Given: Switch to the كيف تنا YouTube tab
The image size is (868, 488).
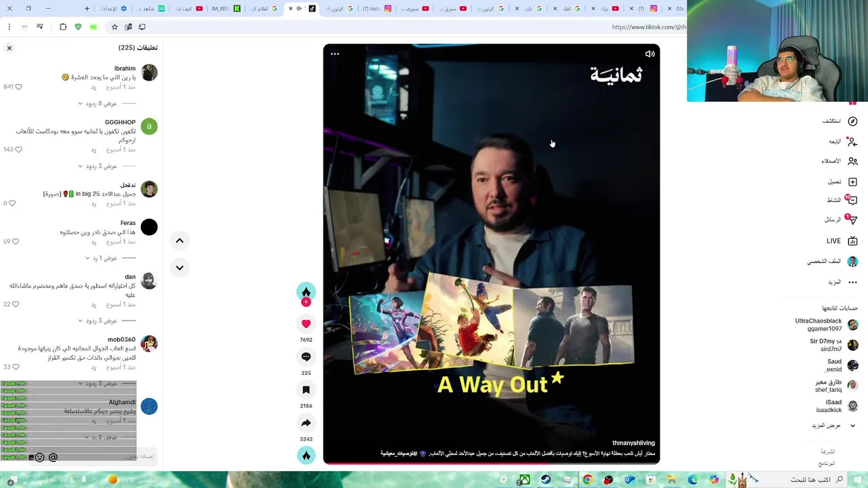Looking at the screenshot, I should [x=188, y=8].
